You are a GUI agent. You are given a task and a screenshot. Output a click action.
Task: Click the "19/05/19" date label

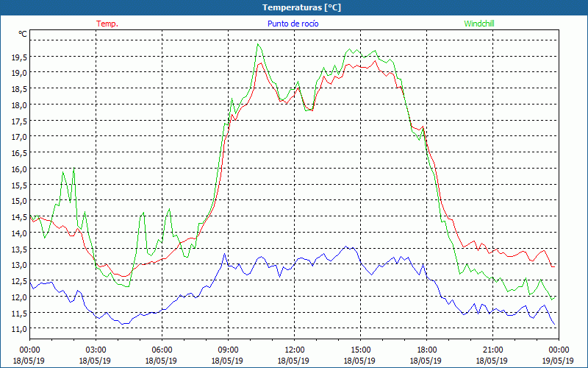tap(559, 361)
